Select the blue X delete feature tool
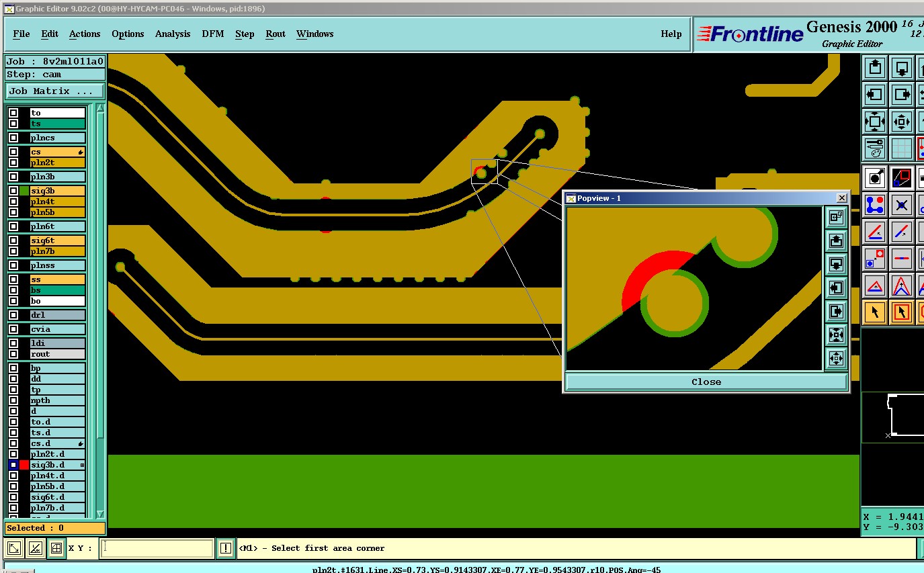Image resolution: width=924 pixels, height=573 pixels. click(901, 204)
